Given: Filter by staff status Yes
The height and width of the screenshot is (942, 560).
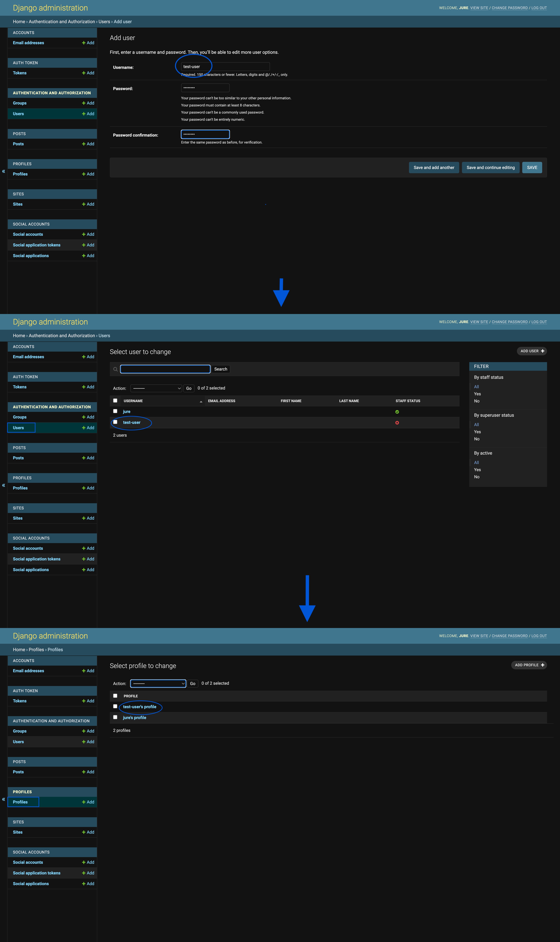Looking at the screenshot, I should click(477, 394).
